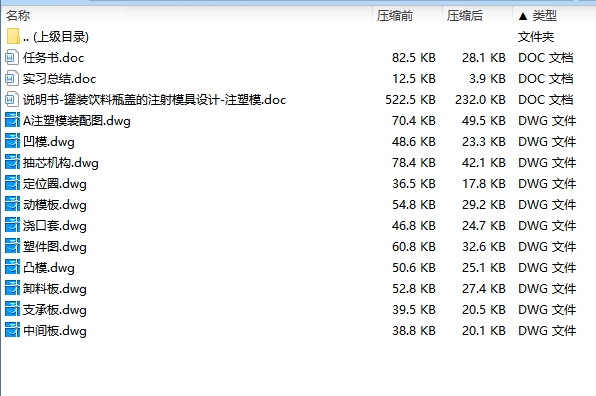Click the 78.4 KB size cell
This screenshot has height=396, width=596.
(x=414, y=163)
